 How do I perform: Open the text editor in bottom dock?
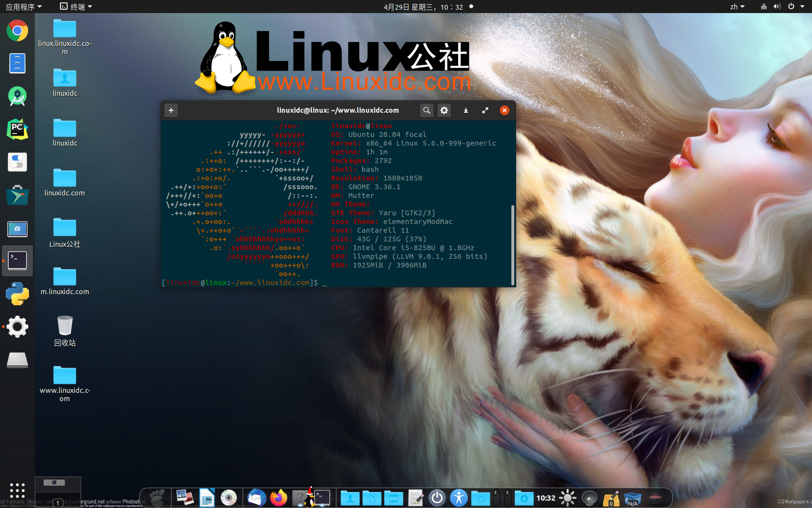(x=416, y=498)
